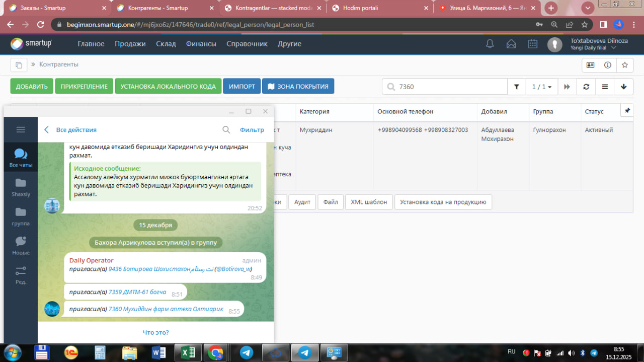Click the pages icon beside breadcrumb
The image size is (644, 362).
click(19, 65)
